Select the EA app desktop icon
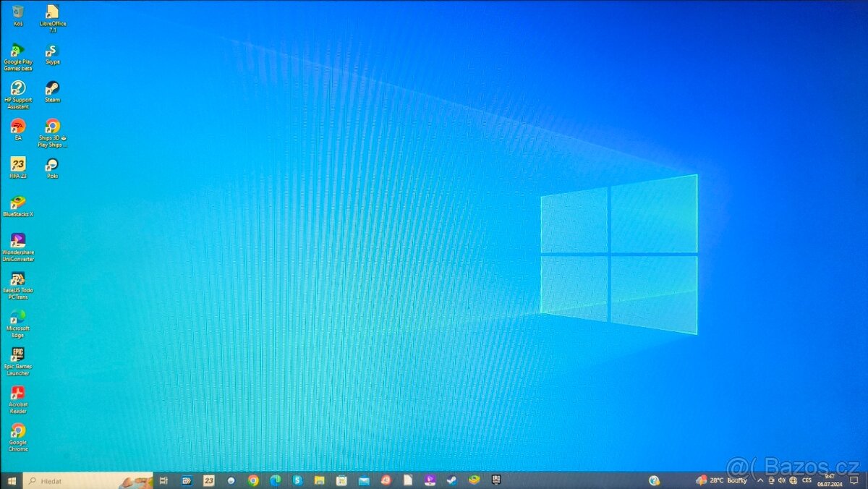 pos(18,130)
